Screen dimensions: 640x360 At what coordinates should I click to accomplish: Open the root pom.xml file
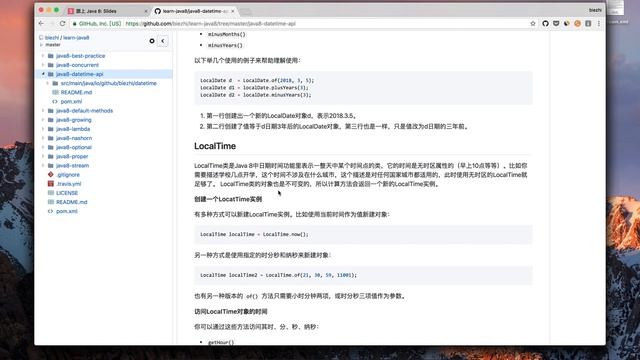pyautogui.click(x=67, y=211)
